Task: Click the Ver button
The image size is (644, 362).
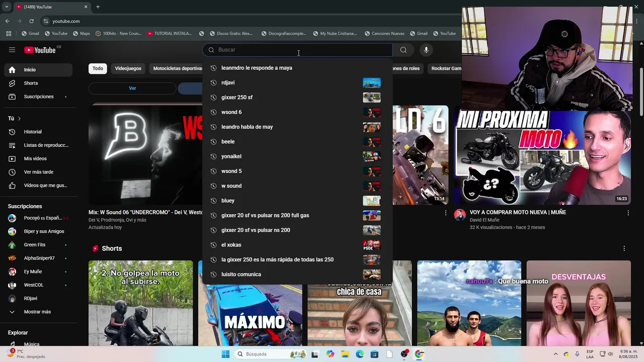Action: coord(132,88)
